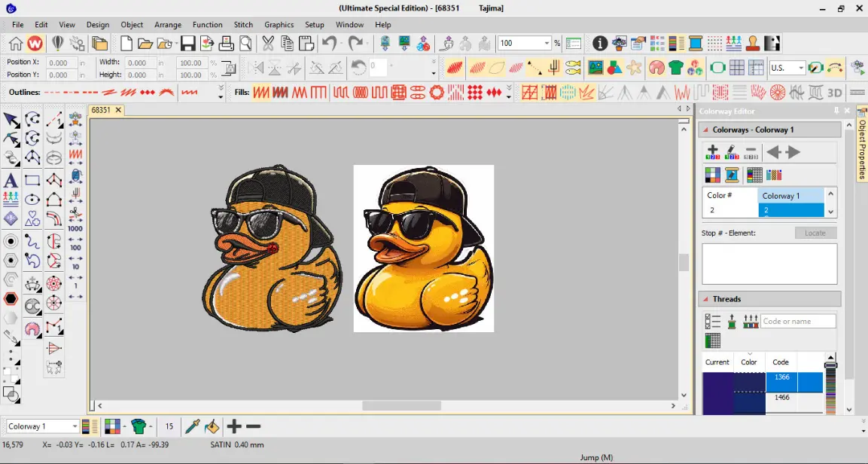Add a colorway with the plus icon in Colorway Editor
868x464 pixels.
click(x=712, y=151)
